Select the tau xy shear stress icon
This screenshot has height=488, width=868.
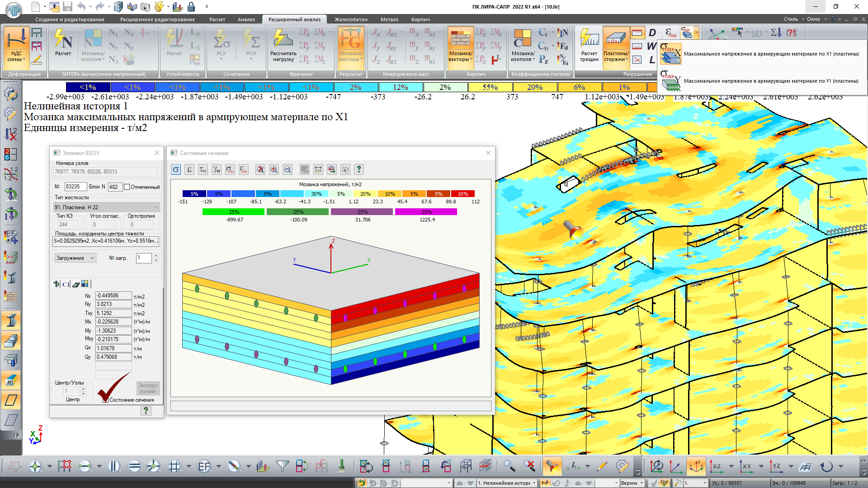[203, 169]
